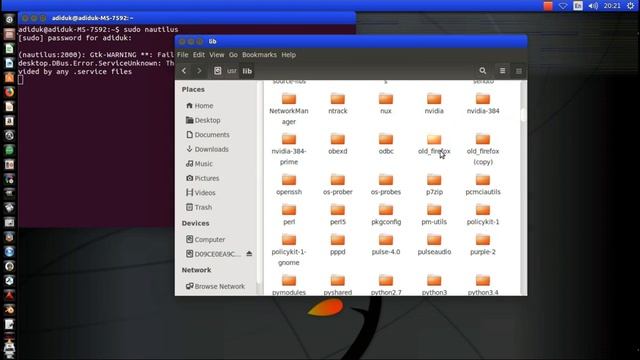Click the clock showing 20:21
640x360 pixels.
pyautogui.click(x=612, y=6)
